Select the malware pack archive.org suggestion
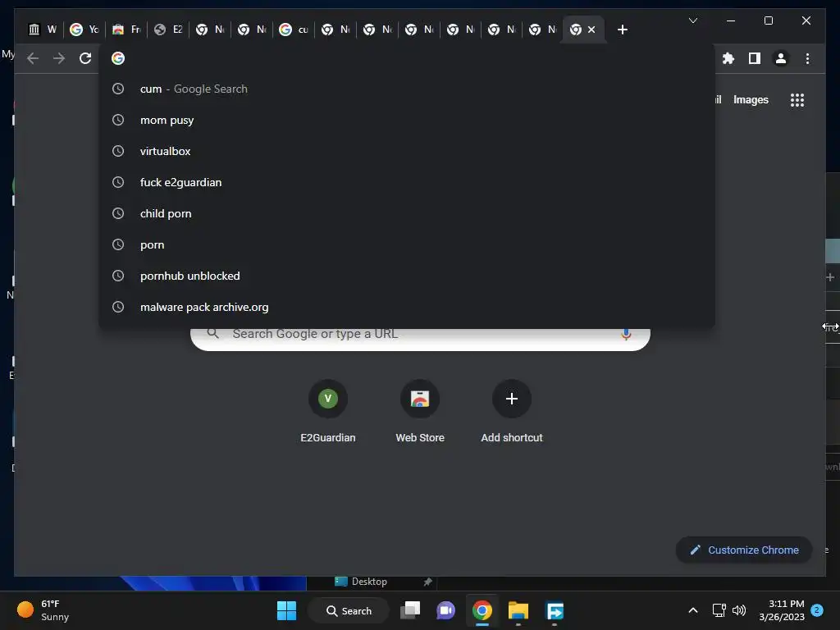 coord(407,307)
